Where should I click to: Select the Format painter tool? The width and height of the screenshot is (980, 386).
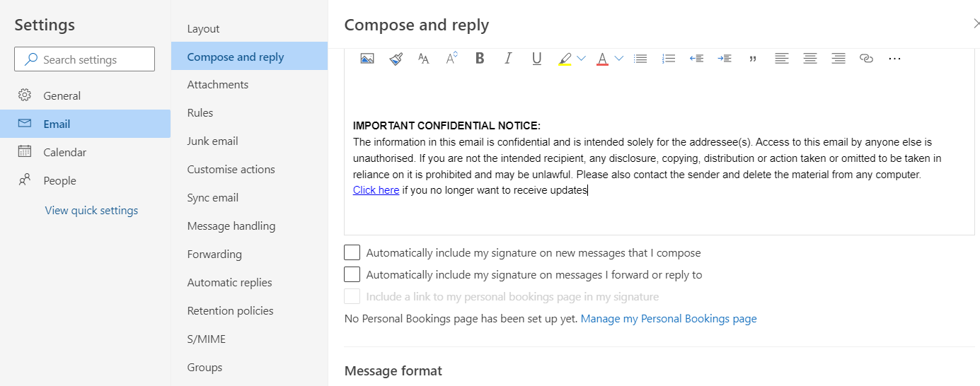tap(396, 59)
